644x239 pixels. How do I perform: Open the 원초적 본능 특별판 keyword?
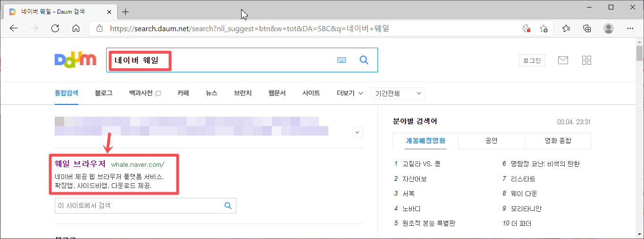428,223
